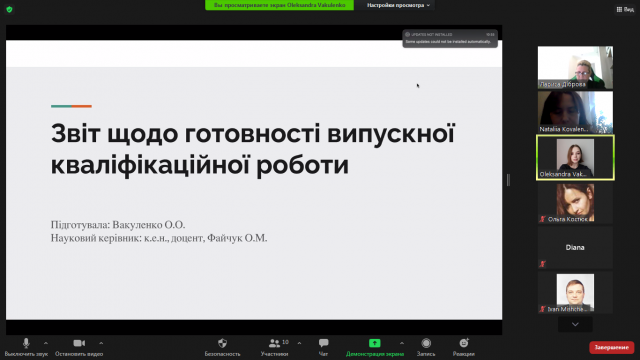This screenshot has width=640, height=360.
Task: Click the panel divider handle beside the shared screen
Action: (508, 180)
